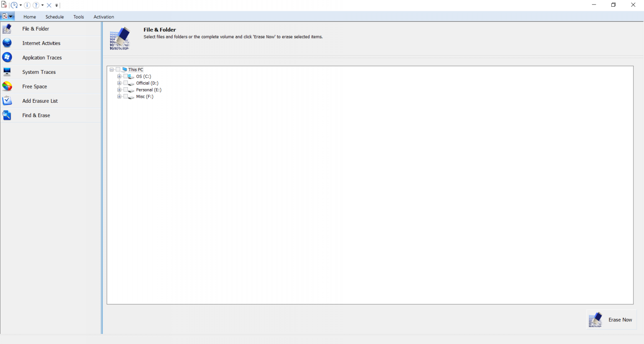Tick the OS (C:) drive checkbox
The height and width of the screenshot is (344, 644).
(x=125, y=76)
